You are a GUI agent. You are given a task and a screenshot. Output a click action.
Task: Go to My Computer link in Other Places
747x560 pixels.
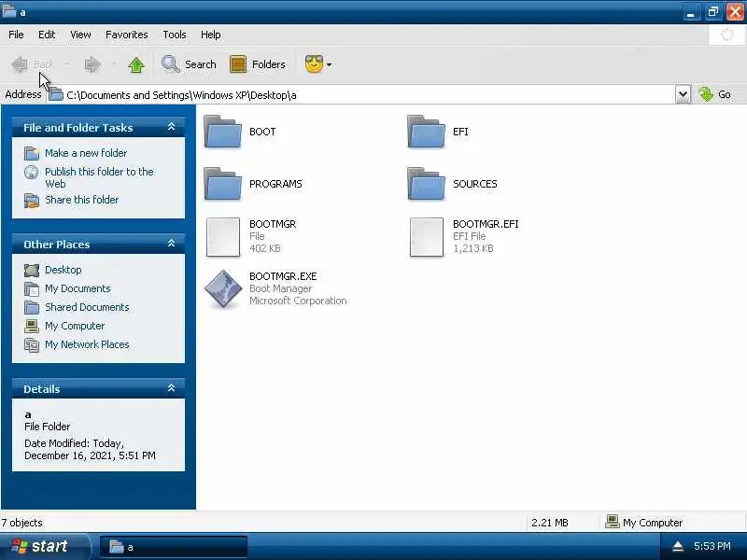(x=75, y=326)
